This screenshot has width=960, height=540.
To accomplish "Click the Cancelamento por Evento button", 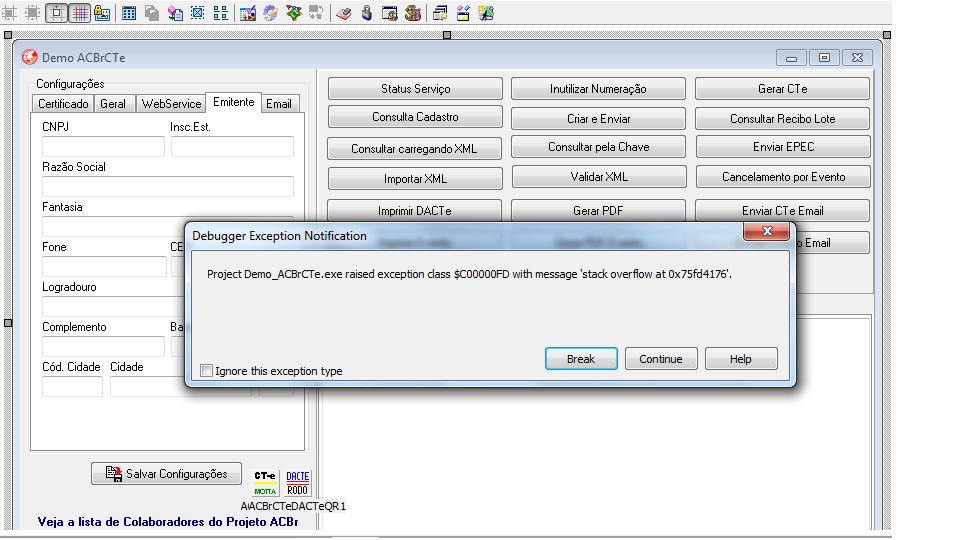I will pyautogui.click(x=783, y=177).
